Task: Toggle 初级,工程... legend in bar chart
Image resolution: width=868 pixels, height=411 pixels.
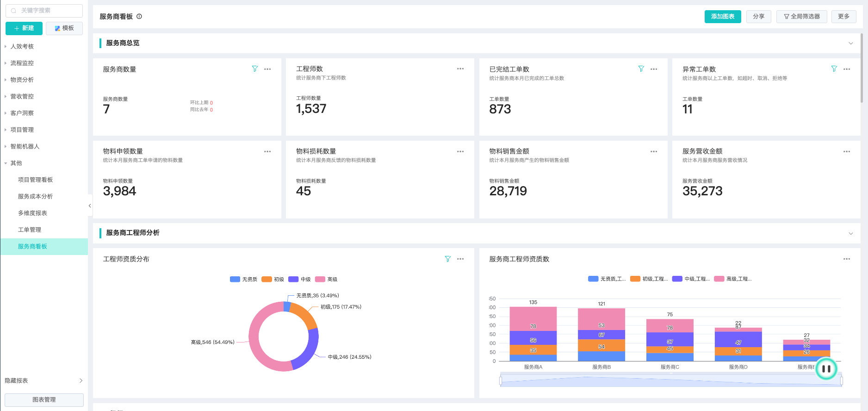Action: tap(649, 279)
